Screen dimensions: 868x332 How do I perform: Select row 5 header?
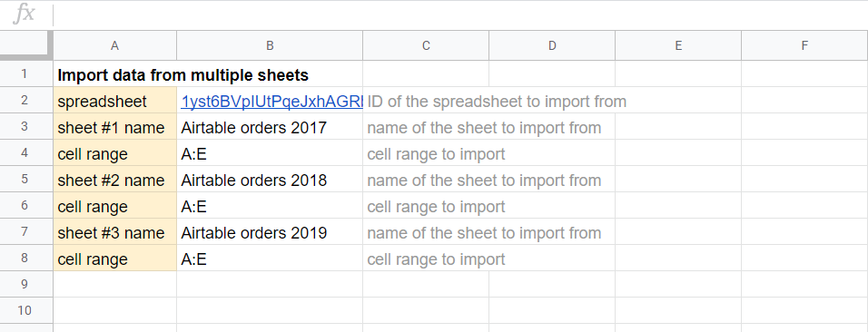[x=26, y=180]
